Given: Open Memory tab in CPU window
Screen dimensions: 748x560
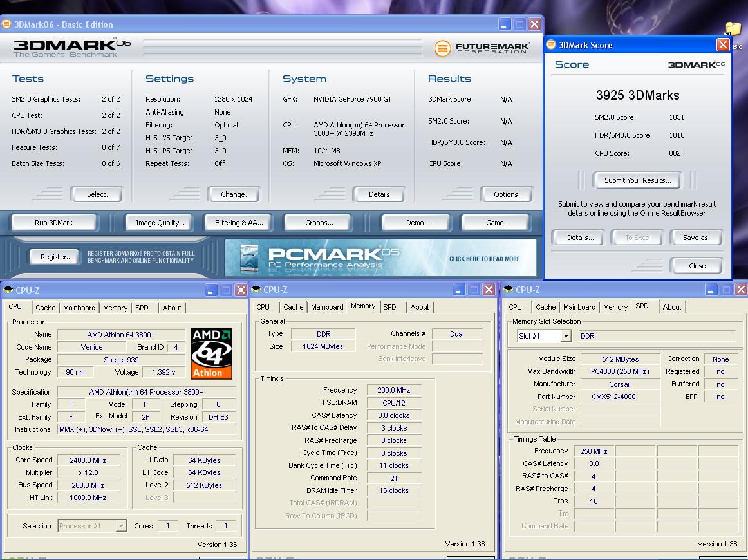Looking at the screenshot, I should pos(115,308).
